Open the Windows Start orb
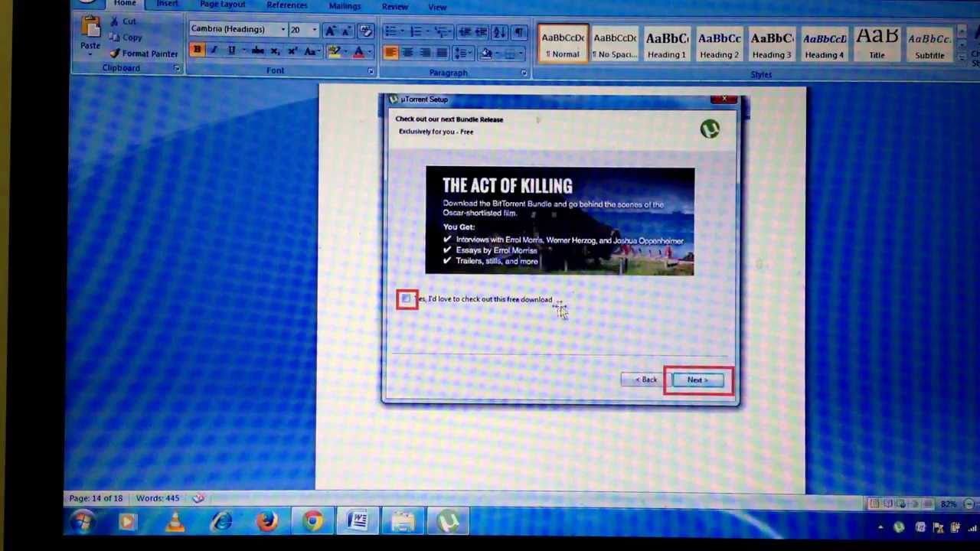980x551 pixels. (83, 522)
